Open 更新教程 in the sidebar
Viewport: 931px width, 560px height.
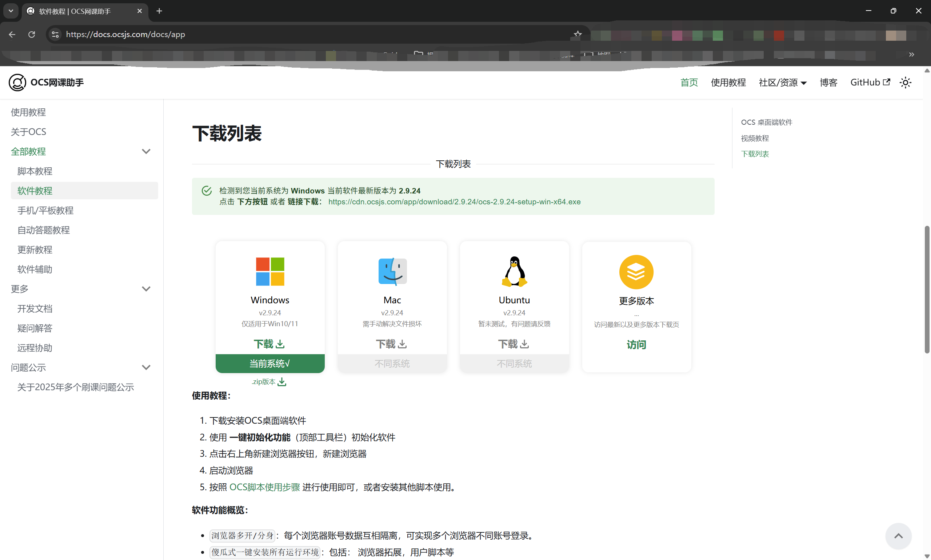click(x=35, y=249)
